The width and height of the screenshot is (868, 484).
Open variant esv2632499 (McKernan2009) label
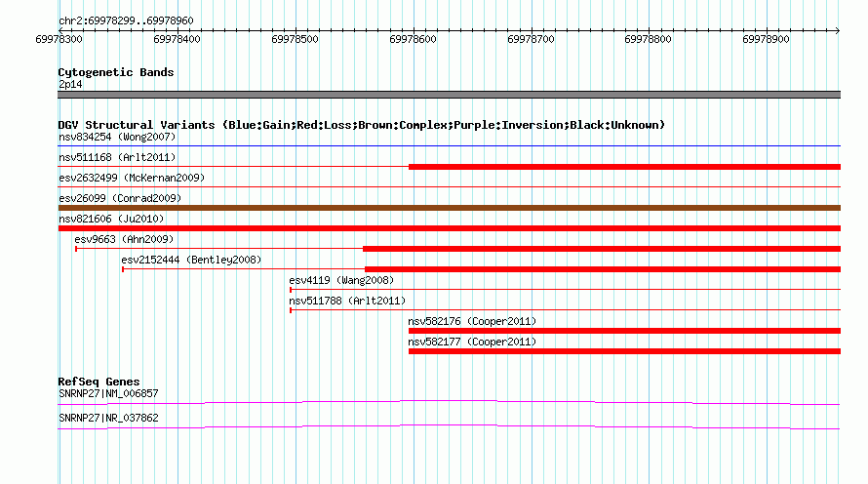132,178
